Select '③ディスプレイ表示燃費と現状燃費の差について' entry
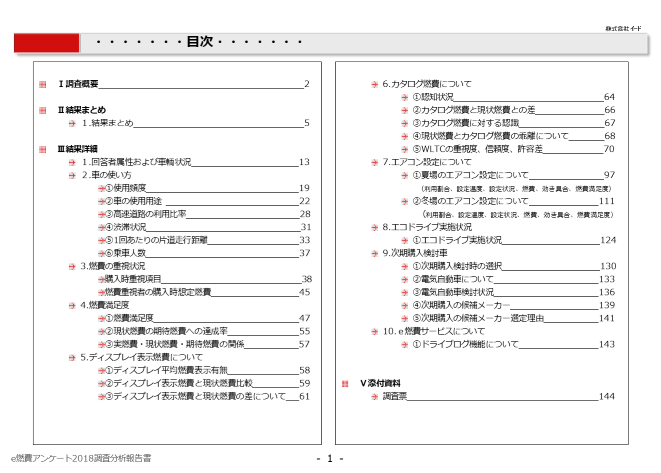 [x=195, y=397]
